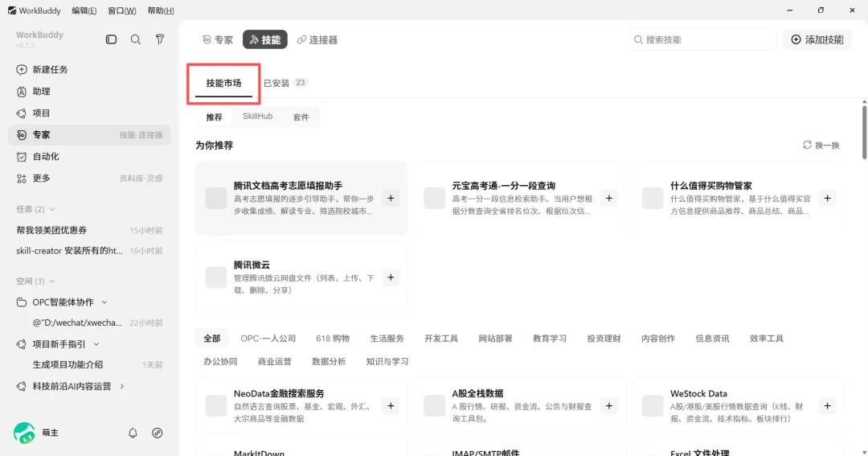Add A股全栈数据 skill with plus
Image resolution: width=868 pixels, height=456 pixels.
pos(609,406)
